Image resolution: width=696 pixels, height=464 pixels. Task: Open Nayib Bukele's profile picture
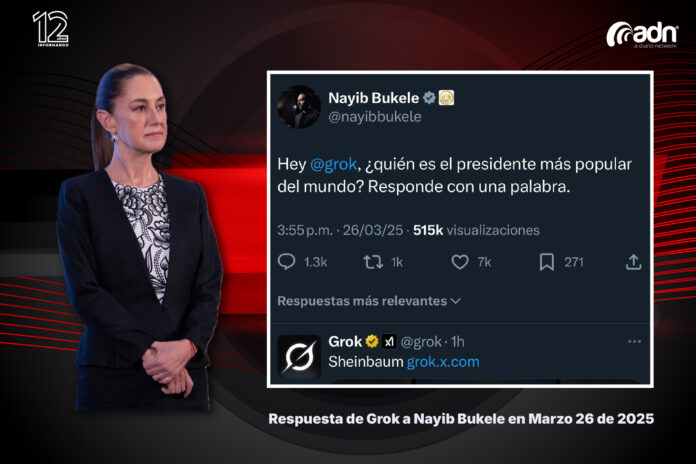click(299, 107)
